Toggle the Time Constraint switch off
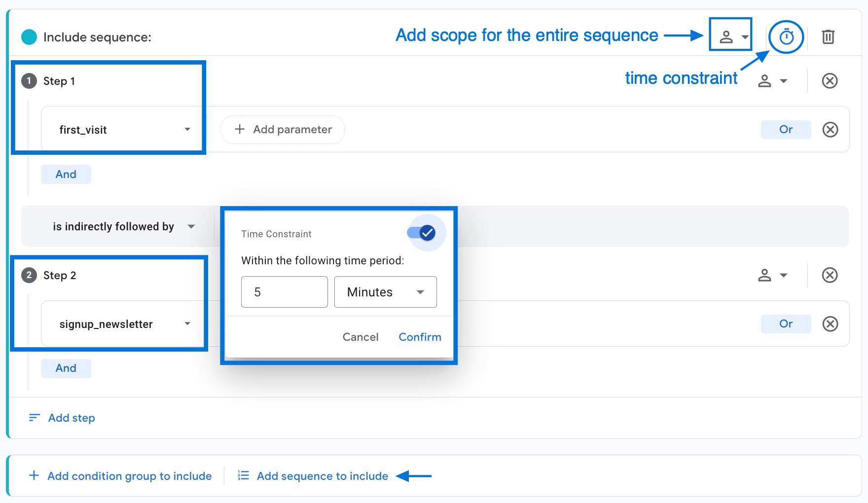This screenshot has width=868, height=503. (x=422, y=233)
